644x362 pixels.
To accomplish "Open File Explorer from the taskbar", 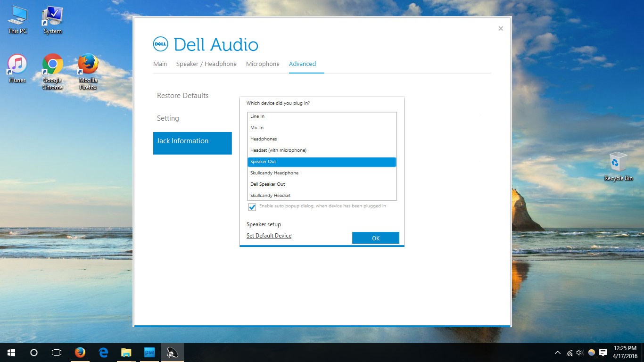I will point(126,352).
